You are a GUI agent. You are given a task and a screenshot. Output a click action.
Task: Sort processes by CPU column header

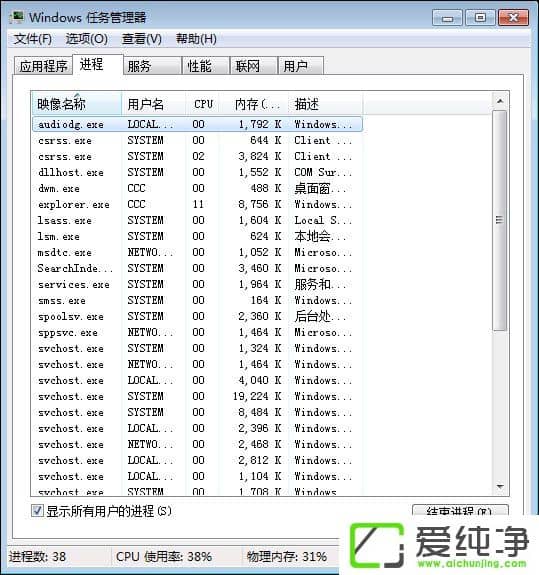coord(203,104)
